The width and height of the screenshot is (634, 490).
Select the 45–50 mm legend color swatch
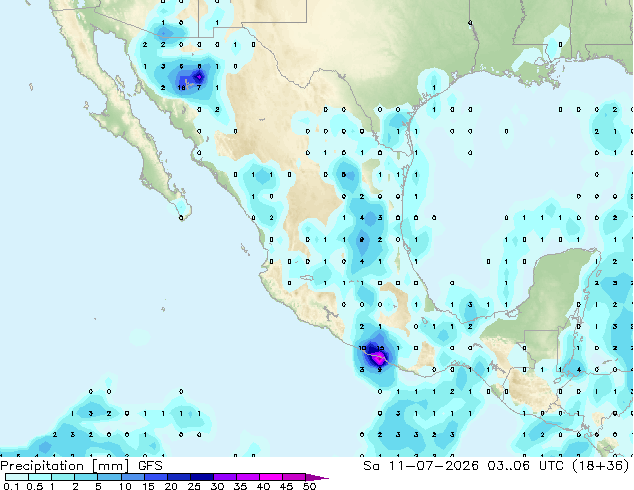[x=293, y=477]
